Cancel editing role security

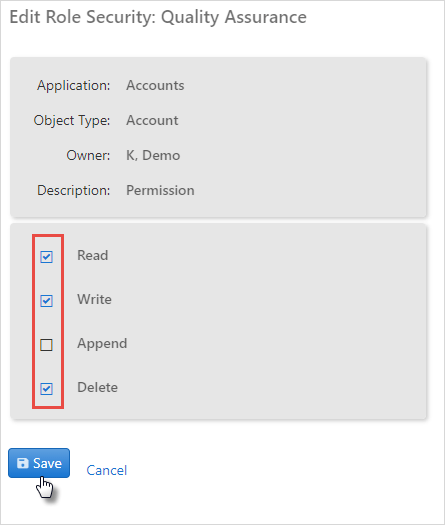pyautogui.click(x=107, y=470)
